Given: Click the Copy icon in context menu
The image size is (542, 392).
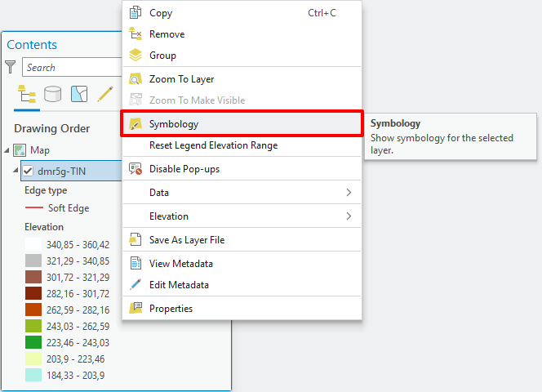Looking at the screenshot, I should pyautogui.click(x=135, y=13).
